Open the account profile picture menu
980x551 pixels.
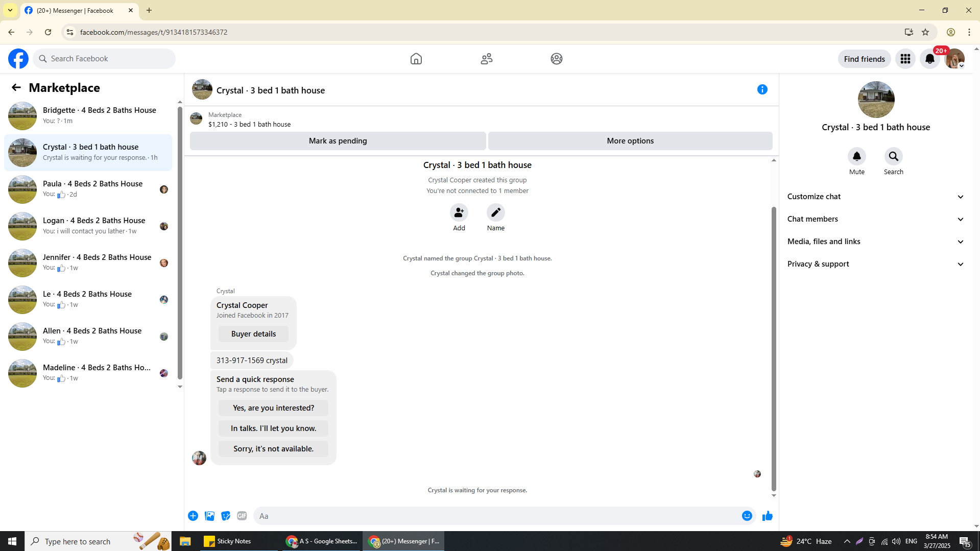(x=954, y=59)
